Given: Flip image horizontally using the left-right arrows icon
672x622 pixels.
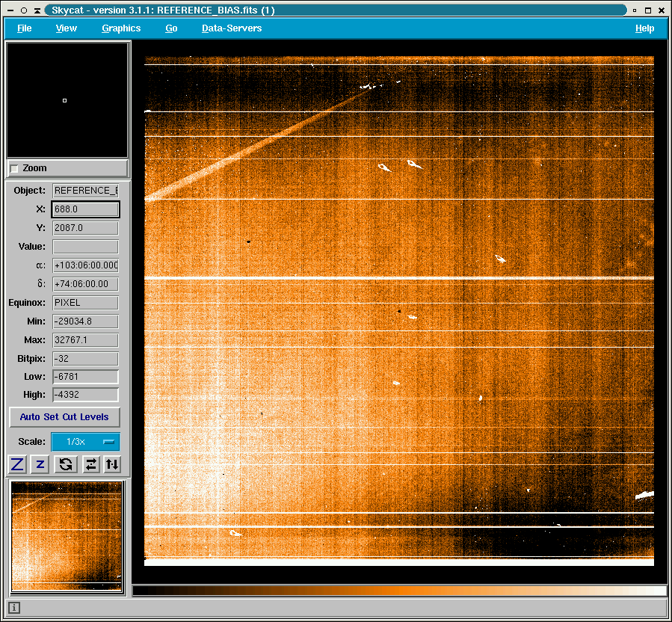Looking at the screenshot, I should 90,464.
